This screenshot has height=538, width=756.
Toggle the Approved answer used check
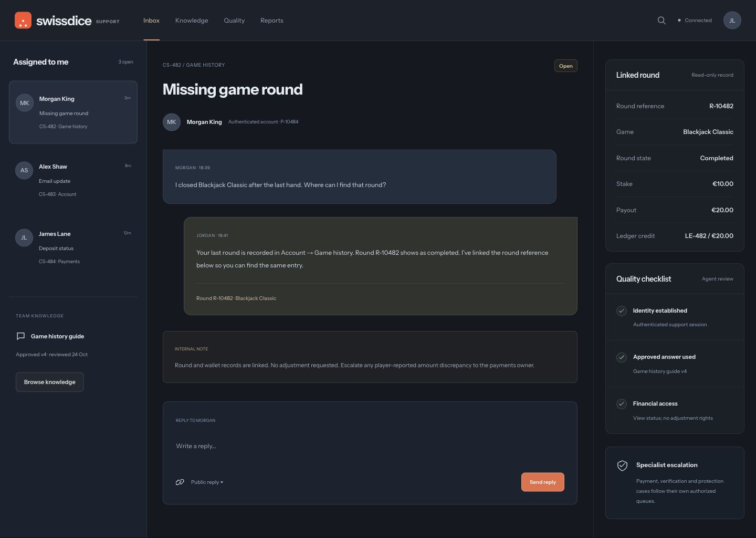click(622, 357)
